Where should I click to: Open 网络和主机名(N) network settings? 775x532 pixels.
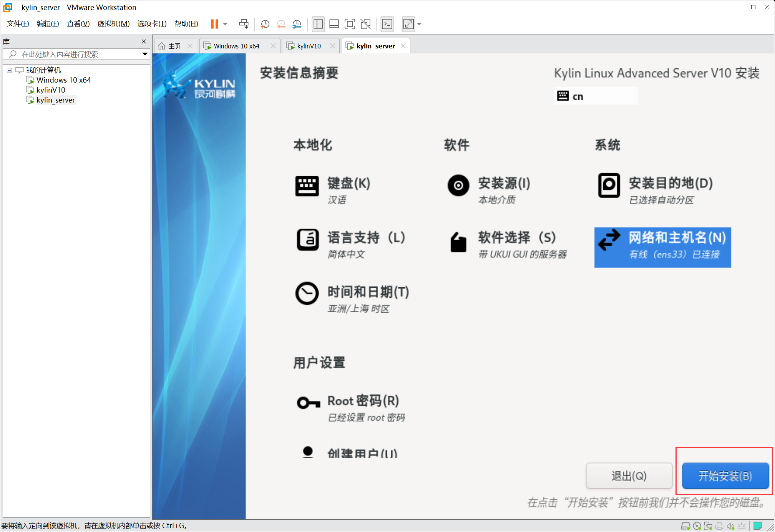point(662,247)
